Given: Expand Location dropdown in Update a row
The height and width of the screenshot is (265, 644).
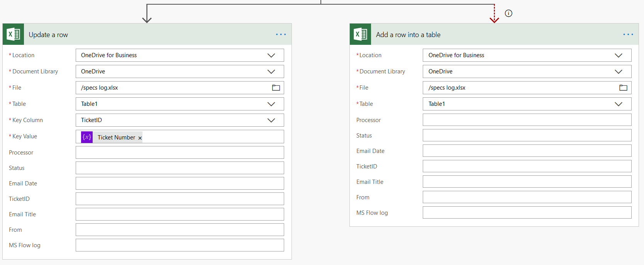Looking at the screenshot, I should coord(271,55).
